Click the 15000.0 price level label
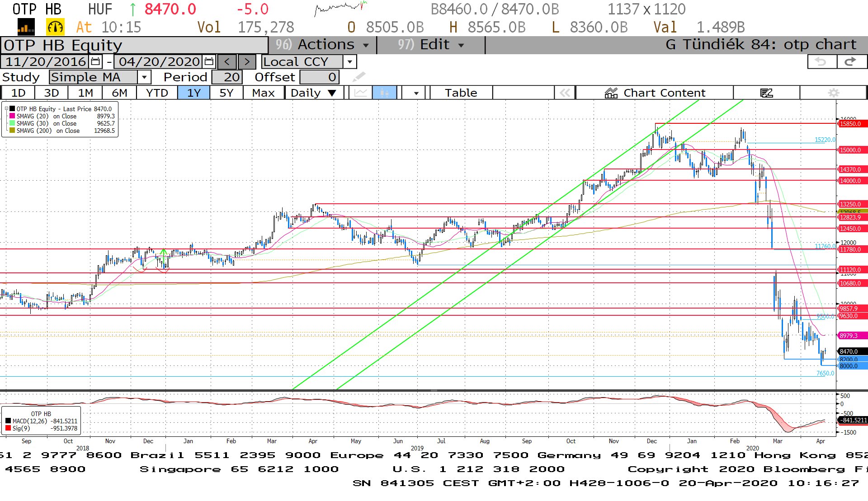Image resolution: width=868 pixels, height=501 pixels. 852,150
